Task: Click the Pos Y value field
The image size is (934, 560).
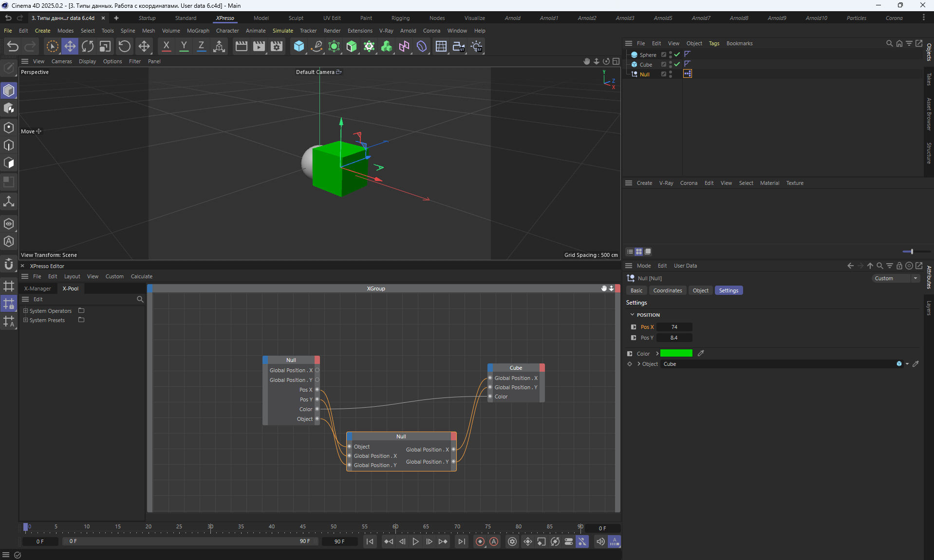Action: tap(674, 338)
